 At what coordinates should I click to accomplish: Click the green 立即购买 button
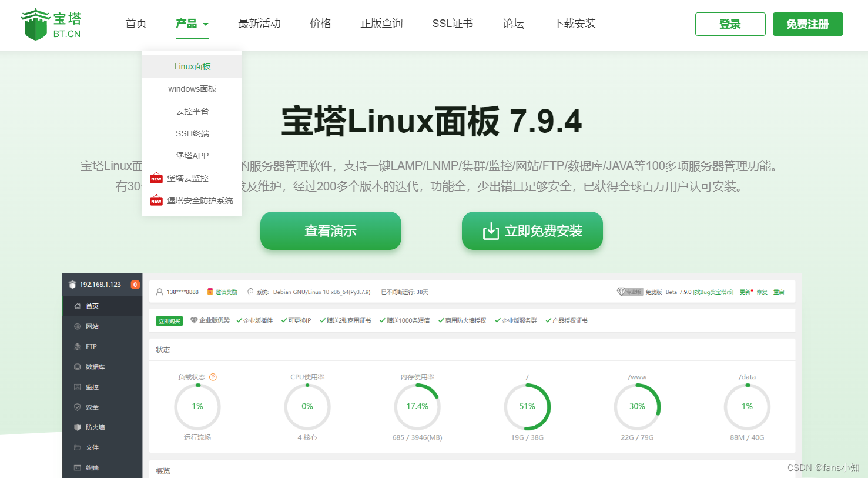[x=169, y=321]
